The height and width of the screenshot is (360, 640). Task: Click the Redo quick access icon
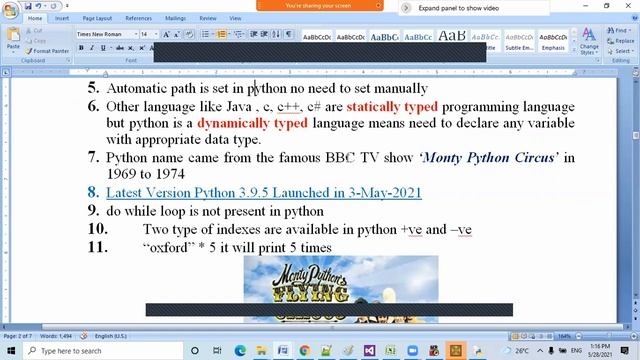53,6
